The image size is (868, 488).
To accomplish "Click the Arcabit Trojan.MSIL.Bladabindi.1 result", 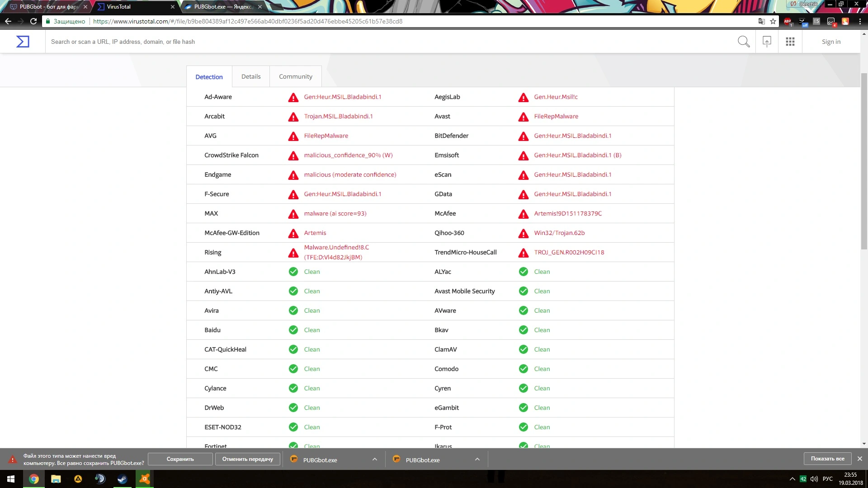I will pos(338,117).
